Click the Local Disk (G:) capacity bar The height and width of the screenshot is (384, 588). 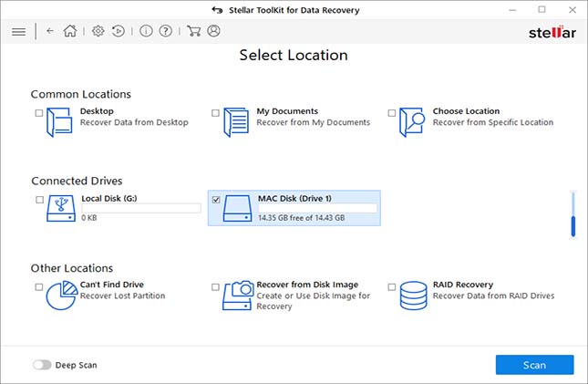(x=140, y=208)
